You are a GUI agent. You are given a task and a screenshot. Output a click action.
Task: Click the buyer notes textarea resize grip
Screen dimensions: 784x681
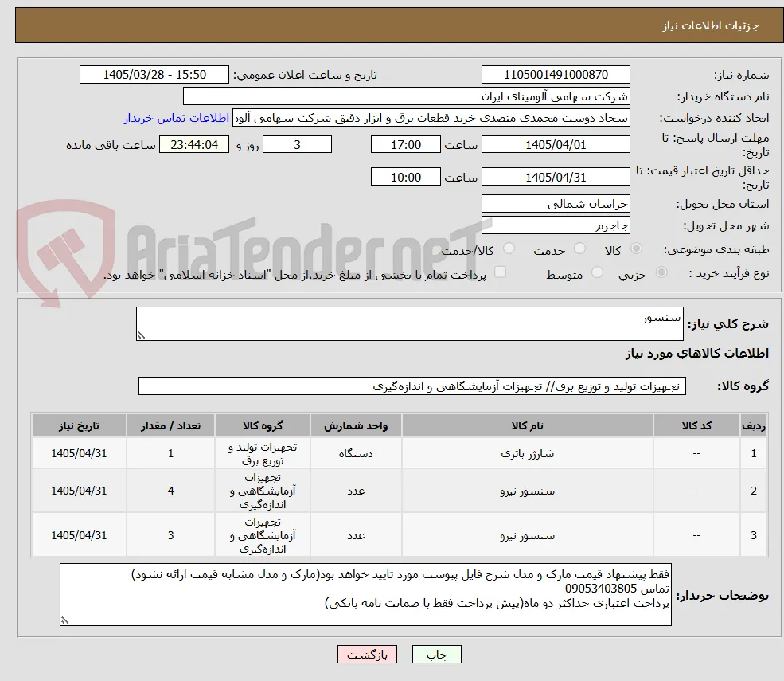pos(64,620)
